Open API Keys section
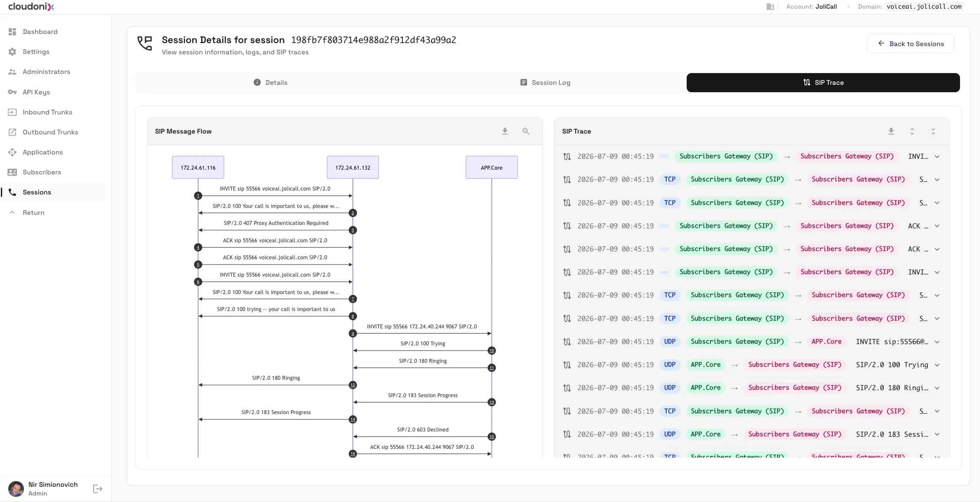This screenshot has width=980, height=502. tap(36, 92)
